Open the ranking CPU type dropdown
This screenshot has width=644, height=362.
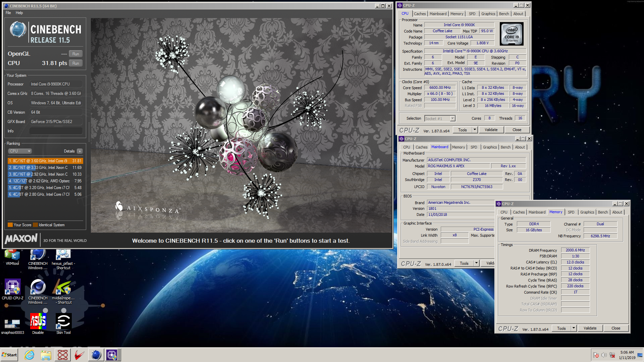[x=20, y=151]
